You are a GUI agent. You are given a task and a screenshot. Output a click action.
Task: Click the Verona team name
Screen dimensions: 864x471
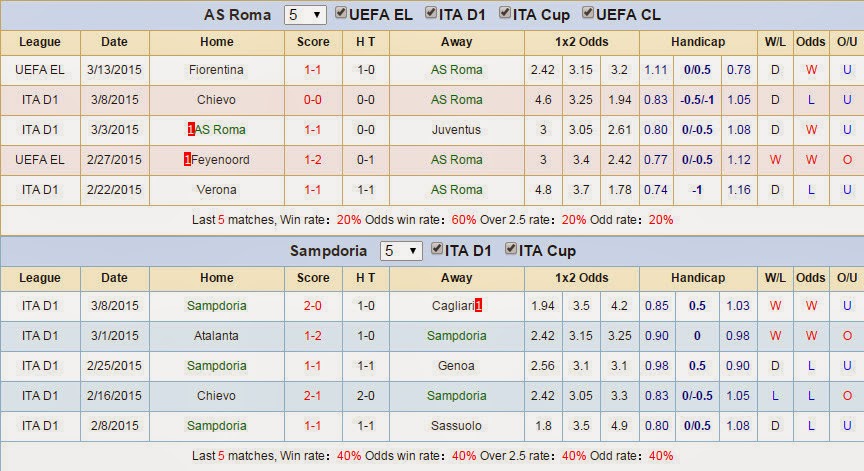click(216, 190)
